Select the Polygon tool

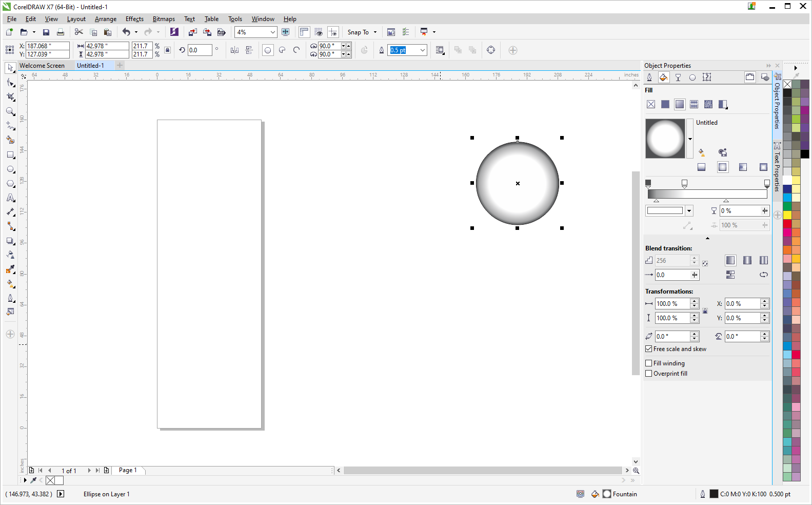click(10, 183)
